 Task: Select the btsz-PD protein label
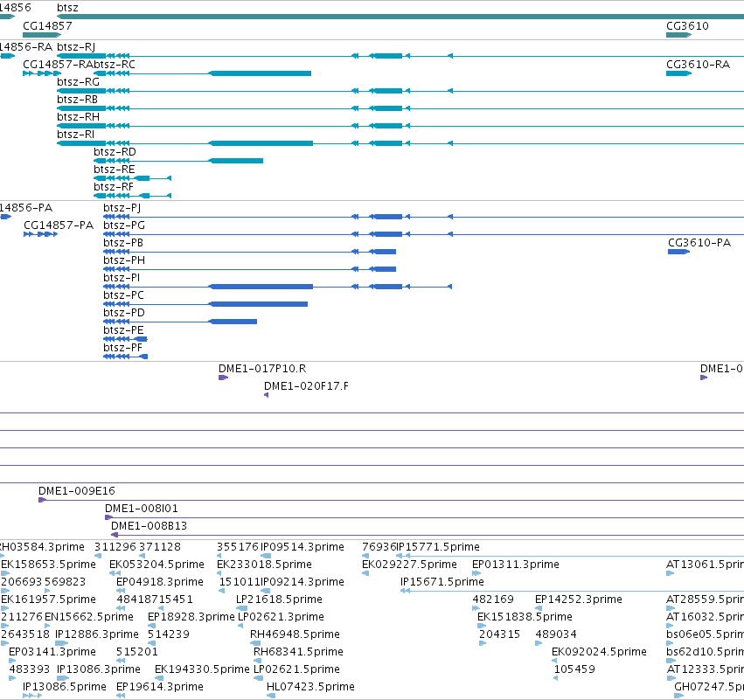(124, 313)
